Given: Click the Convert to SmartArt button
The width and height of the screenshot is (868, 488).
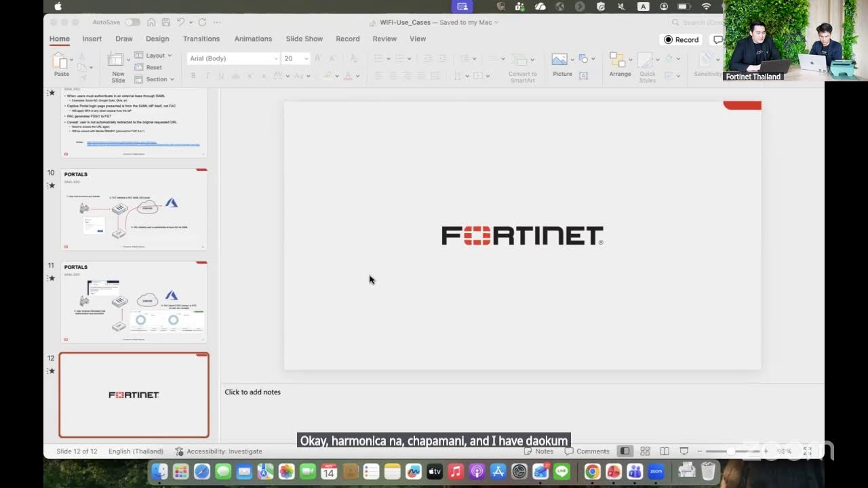Looking at the screenshot, I should point(522,68).
